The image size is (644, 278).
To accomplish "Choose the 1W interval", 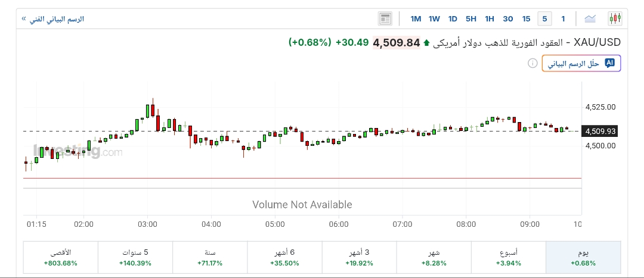I will pyautogui.click(x=434, y=18).
